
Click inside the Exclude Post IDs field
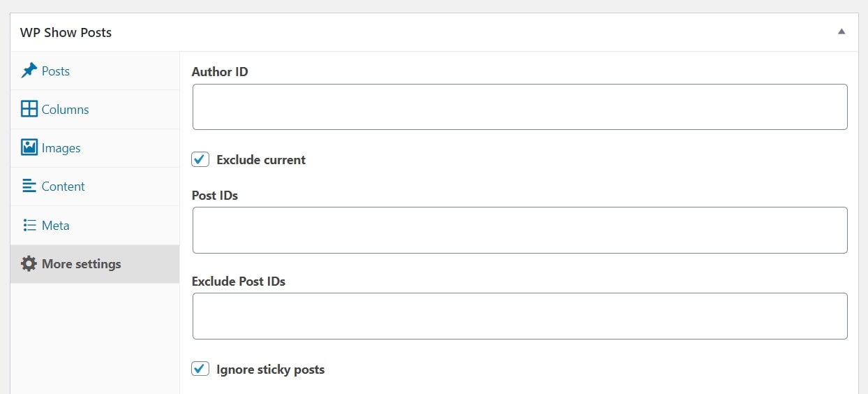[519, 316]
